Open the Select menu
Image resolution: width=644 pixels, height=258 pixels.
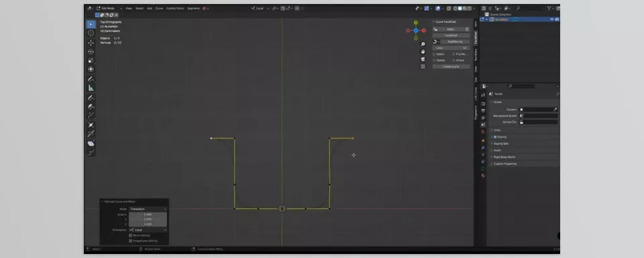tap(140, 8)
